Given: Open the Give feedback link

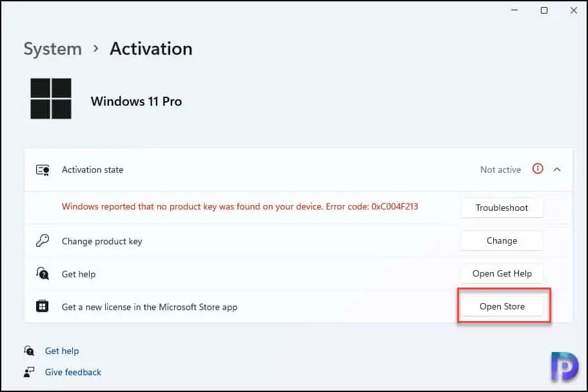Looking at the screenshot, I should [73, 372].
